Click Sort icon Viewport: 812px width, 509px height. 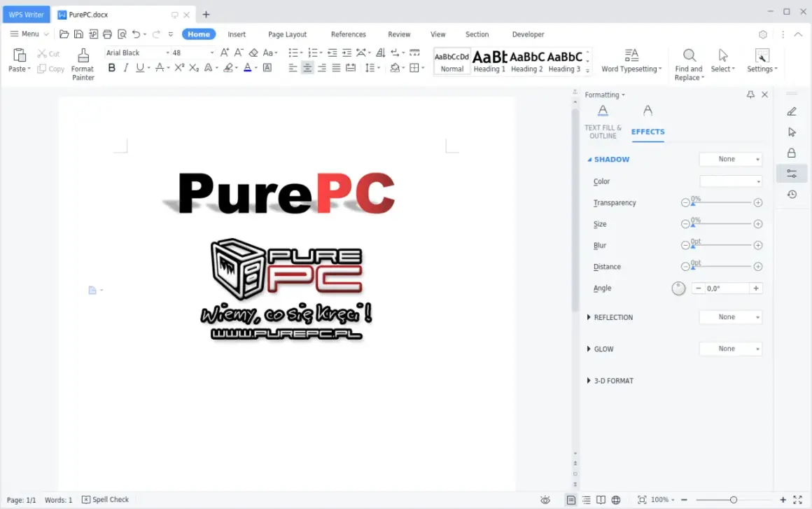[x=380, y=53]
